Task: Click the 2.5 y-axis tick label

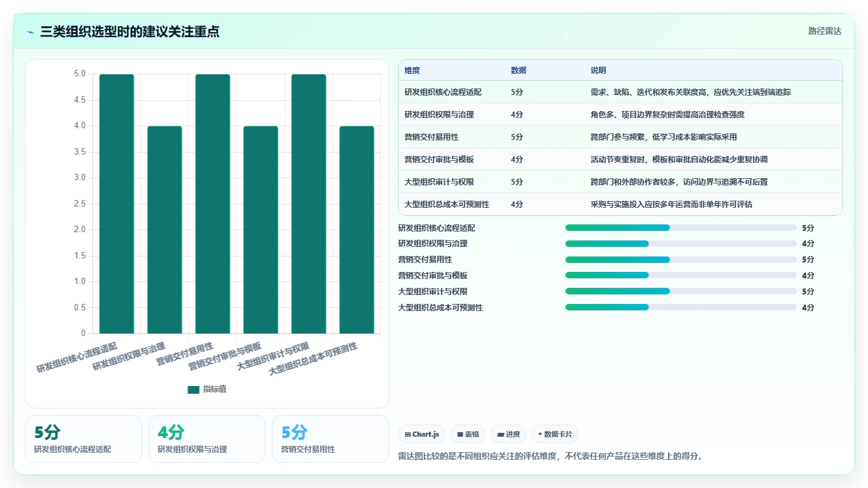Action: click(79, 204)
